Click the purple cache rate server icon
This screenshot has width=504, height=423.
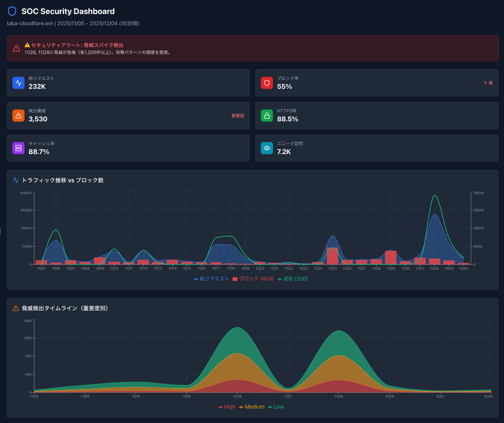tap(18, 148)
